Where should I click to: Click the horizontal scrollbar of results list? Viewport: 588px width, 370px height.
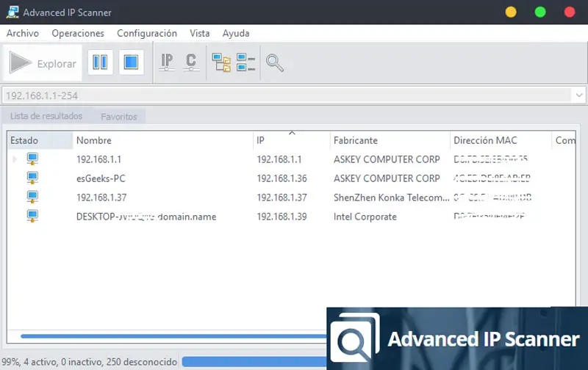173,336
